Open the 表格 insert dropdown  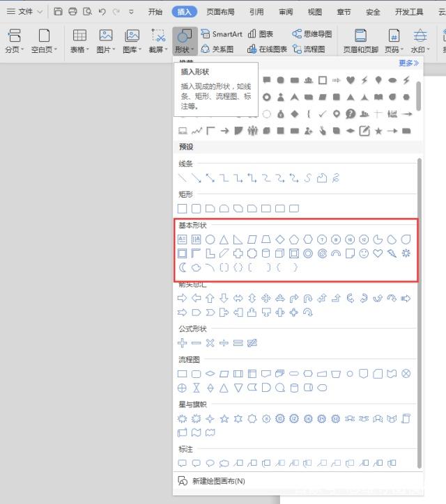pyautogui.click(x=79, y=41)
